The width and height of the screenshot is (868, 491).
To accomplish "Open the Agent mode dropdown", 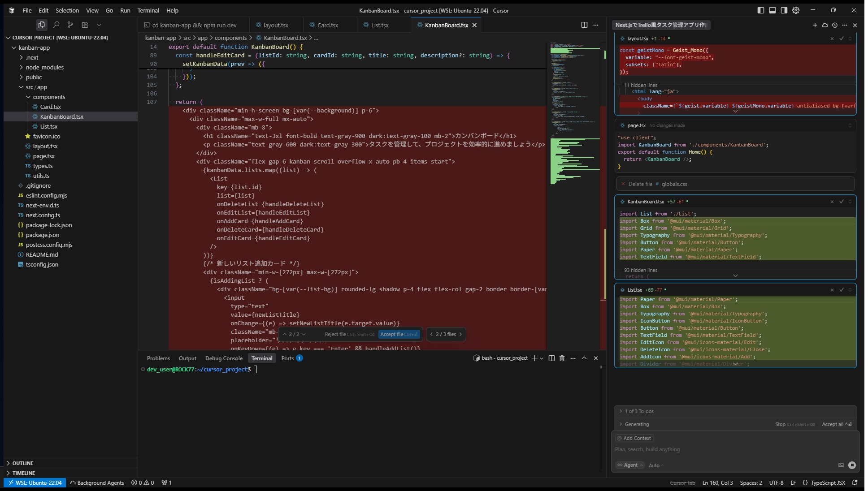I will [x=630, y=465].
